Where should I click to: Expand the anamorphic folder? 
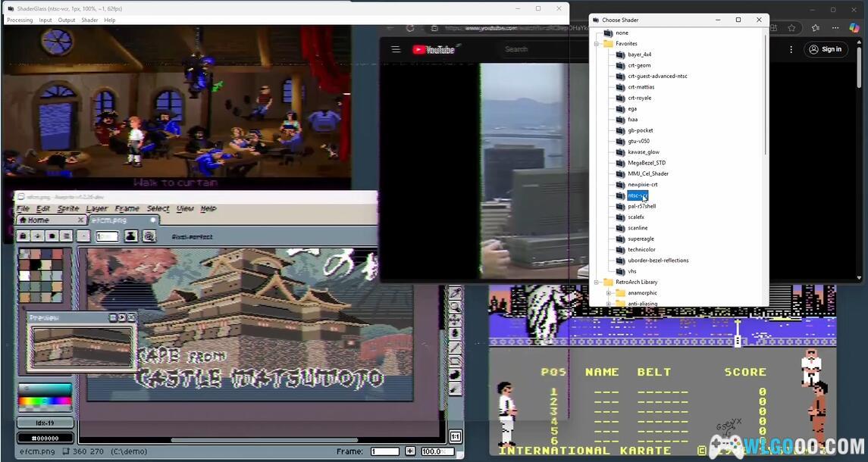(608, 293)
